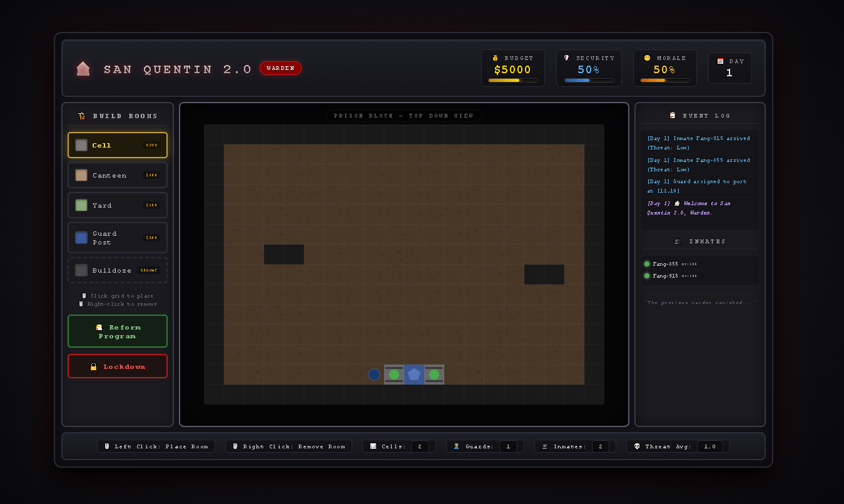Click the 'Inmate Fang-915 arrived' log entry
Screen dimensions: 844x504
click(700, 143)
